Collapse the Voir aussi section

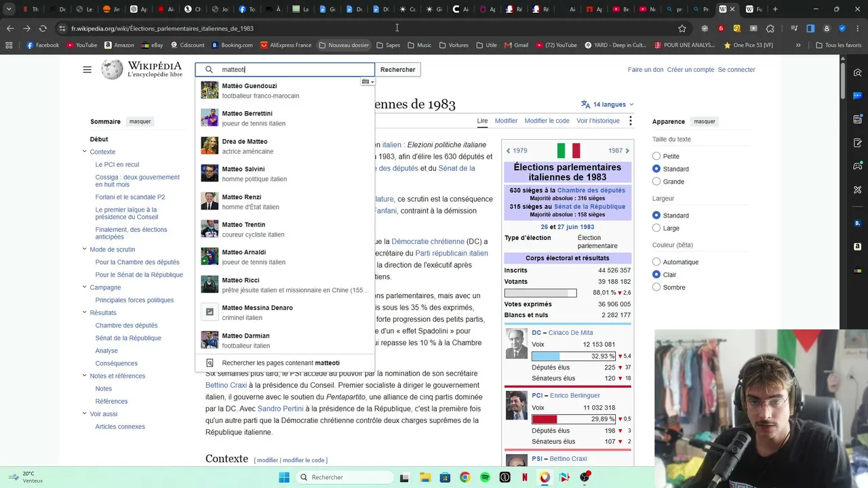[x=85, y=414]
